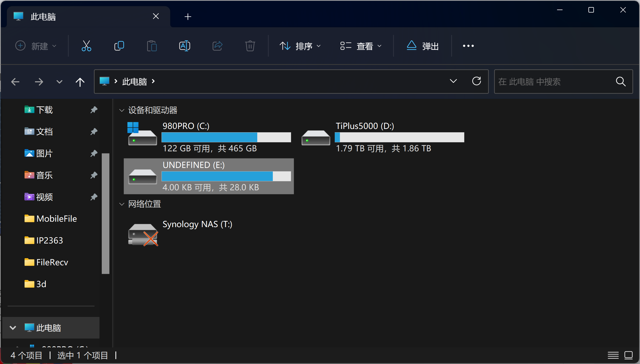Open 下载 in quick access

coord(44,110)
